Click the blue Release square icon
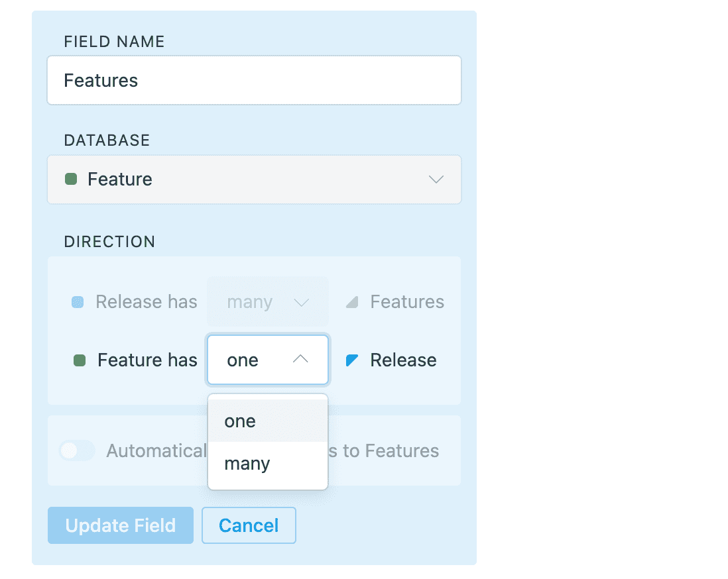 point(78,302)
